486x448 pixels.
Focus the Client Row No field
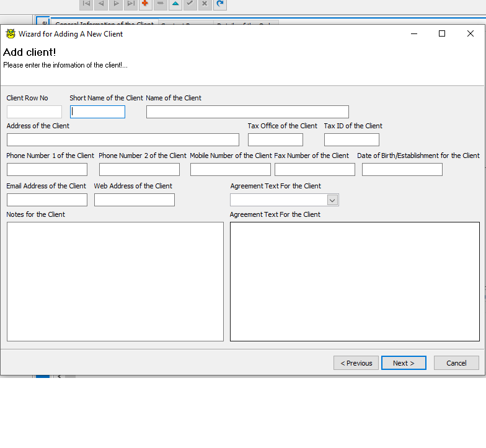[35, 112]
